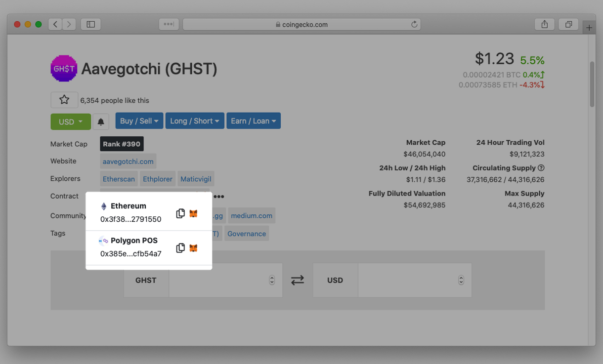Click the $9,121,323 trading volume value
This screenshot has height=364, width=603.
point(527,154)
